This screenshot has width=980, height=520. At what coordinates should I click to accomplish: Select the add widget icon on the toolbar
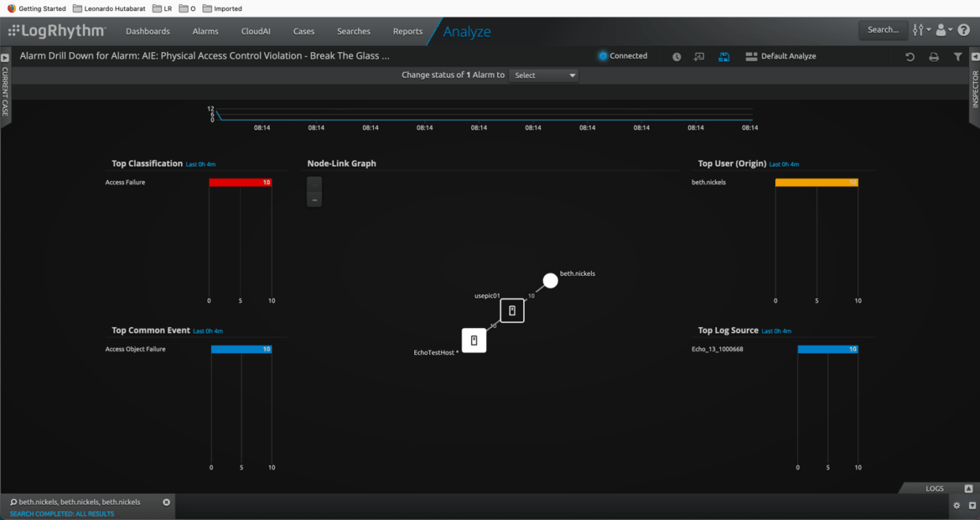pyautogui.click(x=699, y=56)
